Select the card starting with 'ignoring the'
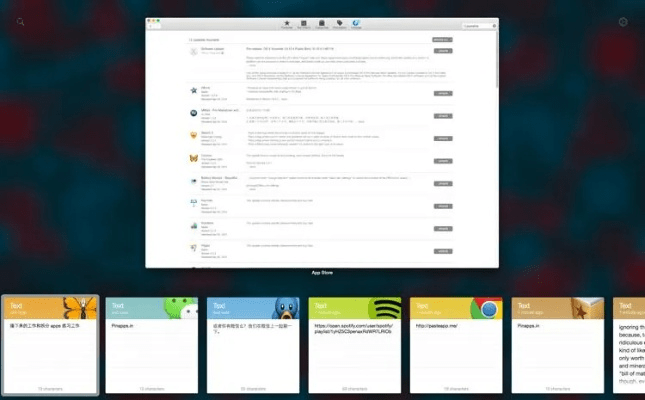Screen dimensions: 645x400 pos(630,350)
